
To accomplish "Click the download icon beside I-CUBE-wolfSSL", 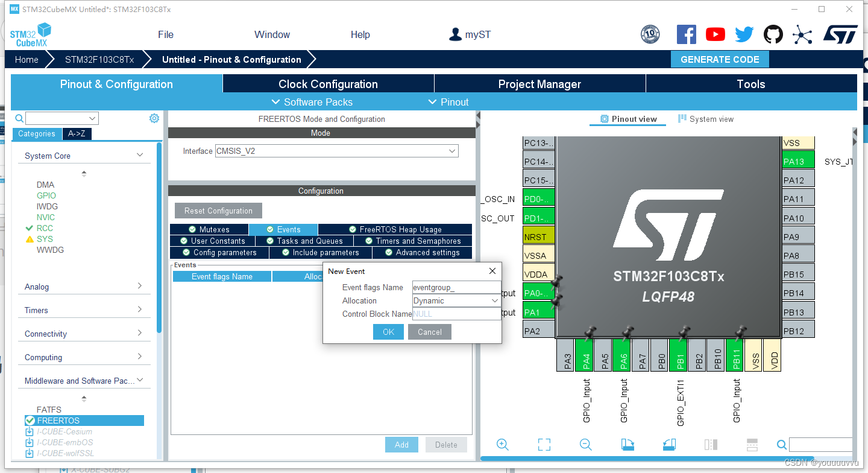I will (30, 453).
